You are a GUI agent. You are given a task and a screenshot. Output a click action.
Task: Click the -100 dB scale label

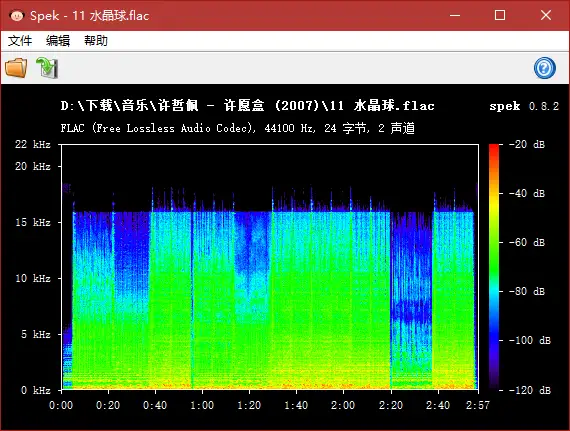530,340
